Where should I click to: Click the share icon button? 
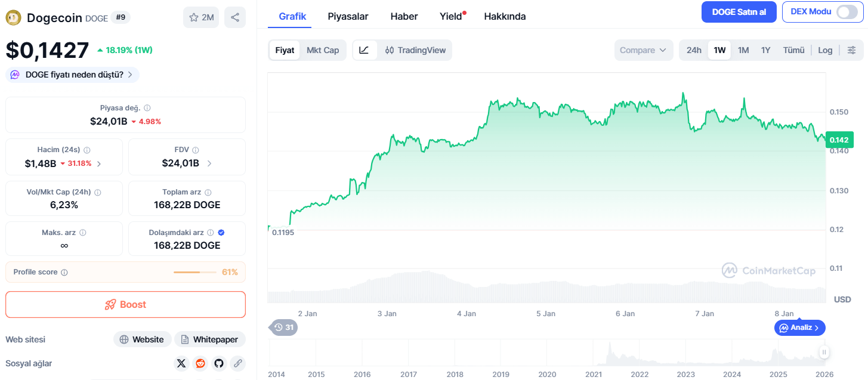click(x=235, y=17)
